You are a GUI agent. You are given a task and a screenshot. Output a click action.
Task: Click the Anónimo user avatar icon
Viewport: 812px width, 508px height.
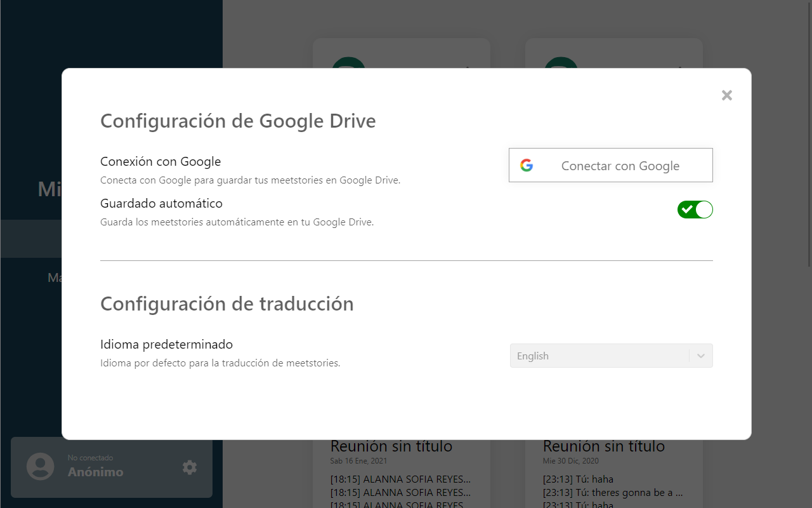tap(41, 467)
